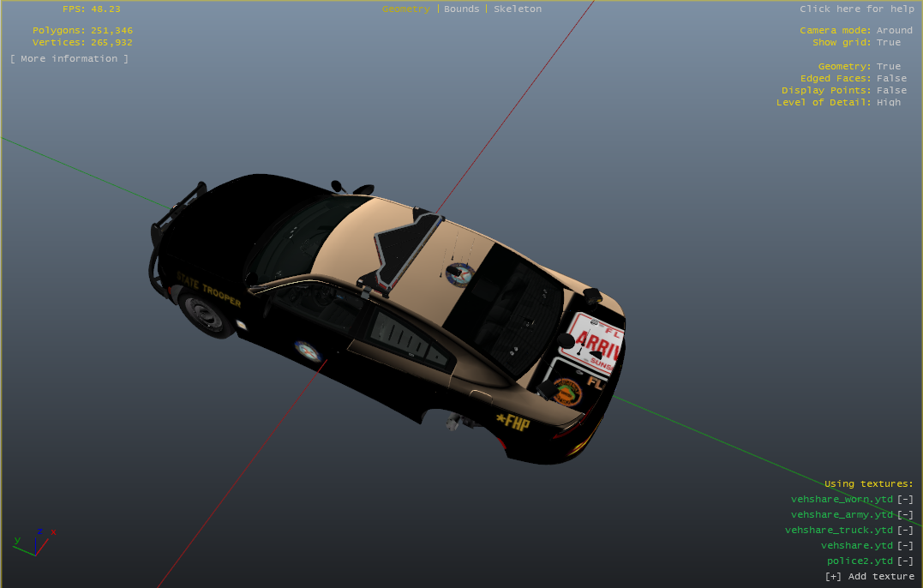
Task: Switch to the Bounds tab
Action: (x=461, y=9)
